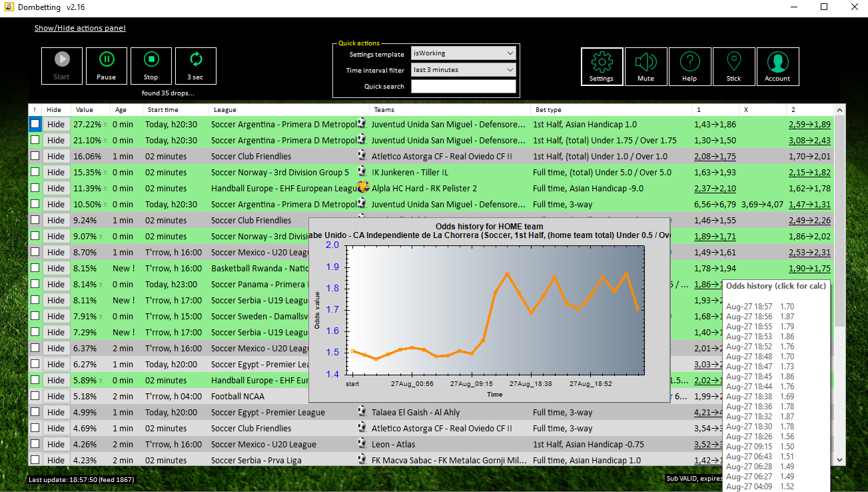Click soccer ball icon on 4.69% Club Friendlies row
The width and height of the screenshot is (868, 492).
coord(362,427)
